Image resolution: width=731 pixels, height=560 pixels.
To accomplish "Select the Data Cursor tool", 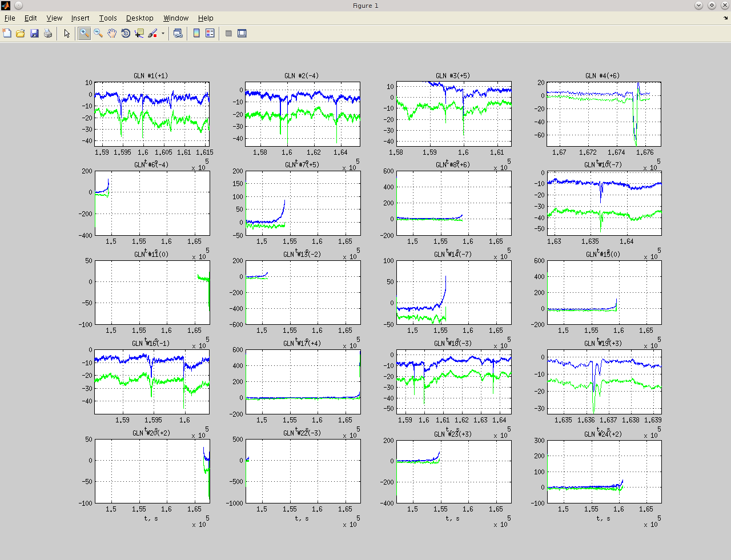I will click(139, 34).
